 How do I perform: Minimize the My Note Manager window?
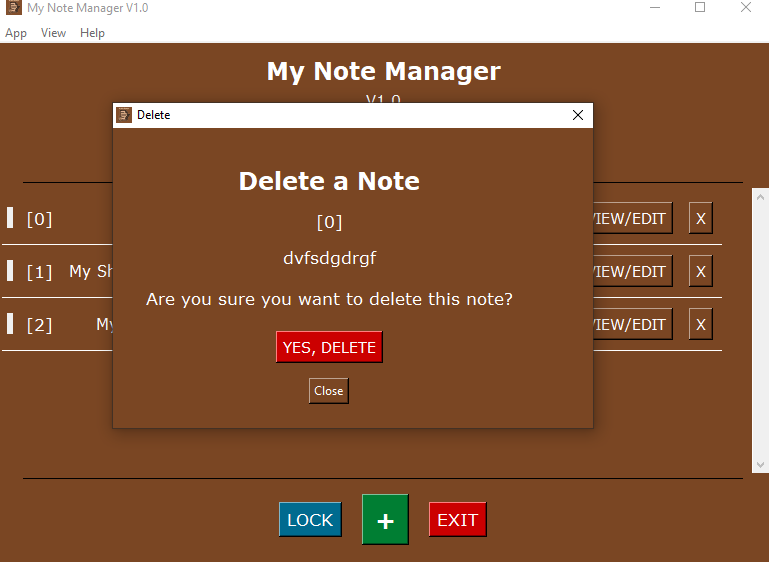click(x=655, y=7)
